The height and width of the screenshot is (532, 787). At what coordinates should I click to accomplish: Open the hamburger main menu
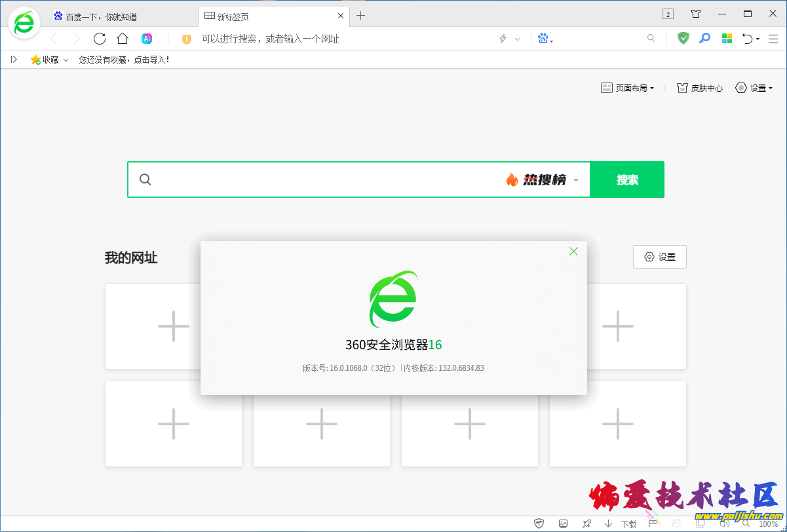(x=773, y=38)
